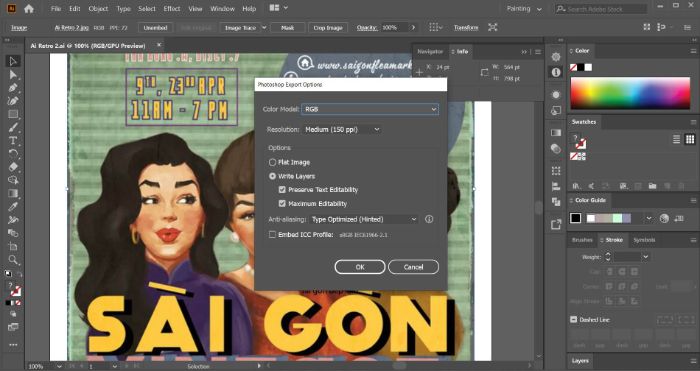Viewport: 700px width, 371px height.
Task: Switch Swatches to thumbnail view
Action: [x=690, y=139]
